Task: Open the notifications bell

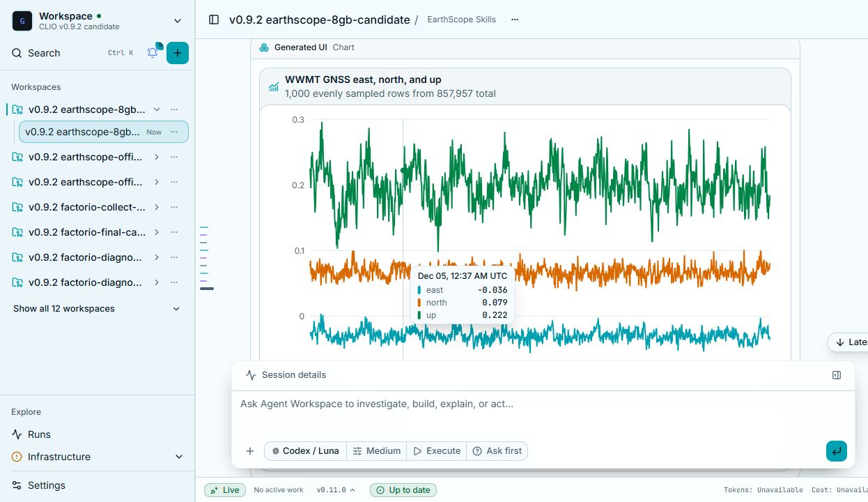Action: (x=153, y=52)
